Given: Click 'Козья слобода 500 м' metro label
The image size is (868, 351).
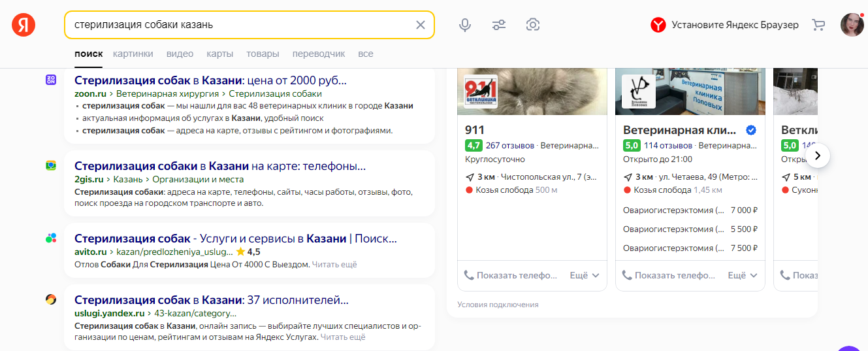Looking at the screenshot, I should 511,190.
